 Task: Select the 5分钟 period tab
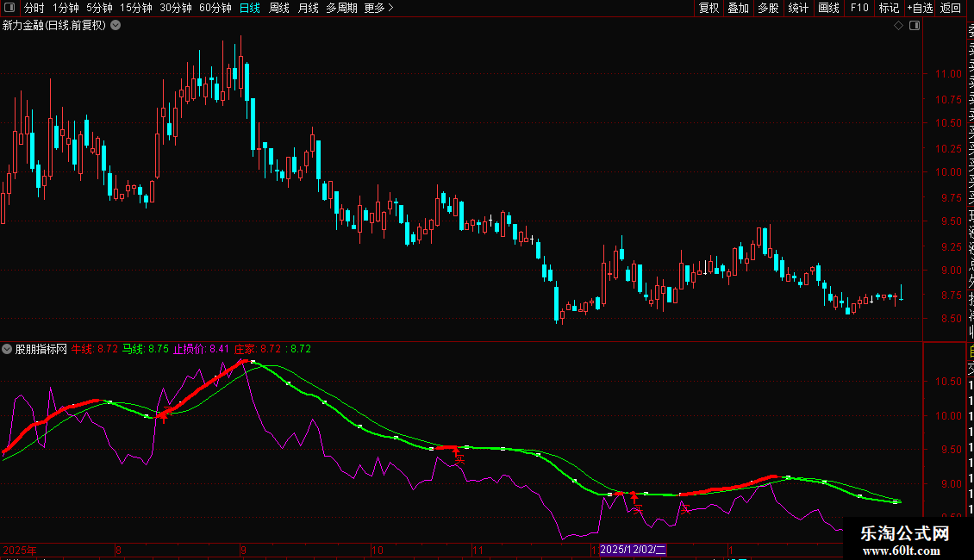[99, 8]
